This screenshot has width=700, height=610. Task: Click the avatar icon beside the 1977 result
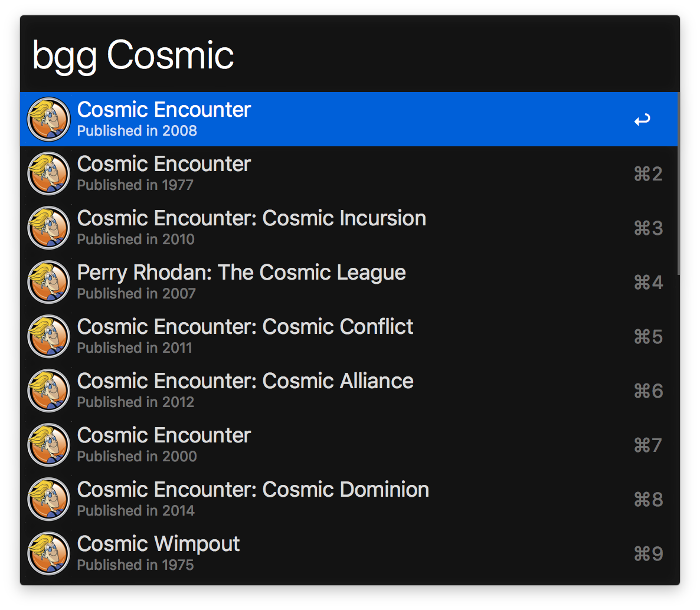click(48, 173)
